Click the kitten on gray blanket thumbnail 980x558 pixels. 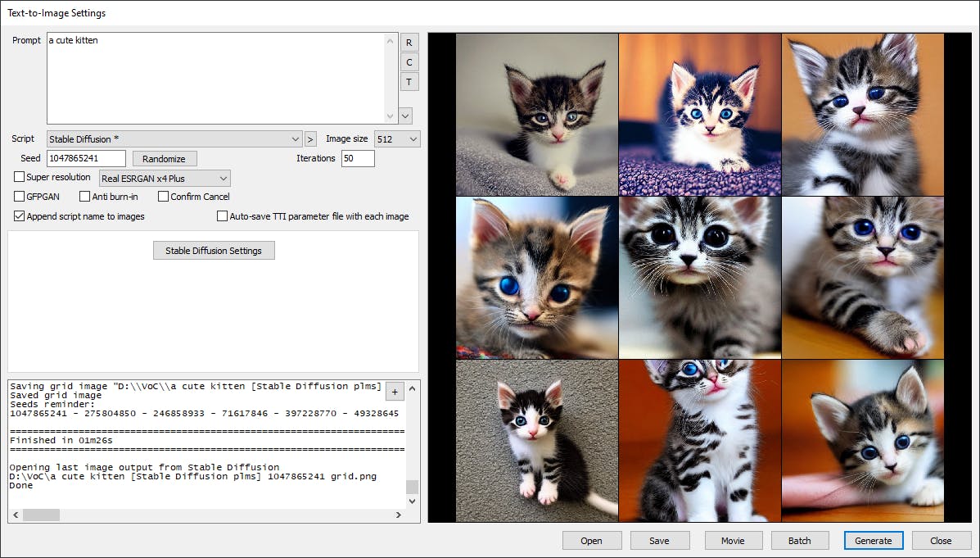[x=537, y=115]
